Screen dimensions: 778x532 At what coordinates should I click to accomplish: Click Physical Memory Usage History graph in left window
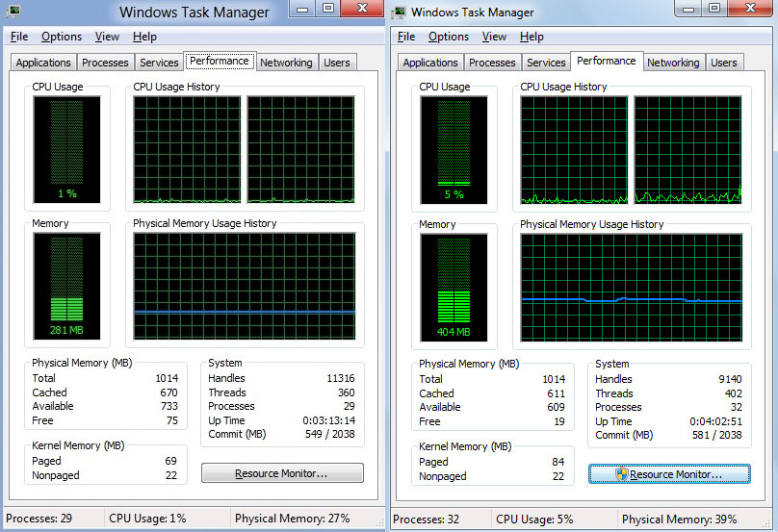[x=245, y=286]
